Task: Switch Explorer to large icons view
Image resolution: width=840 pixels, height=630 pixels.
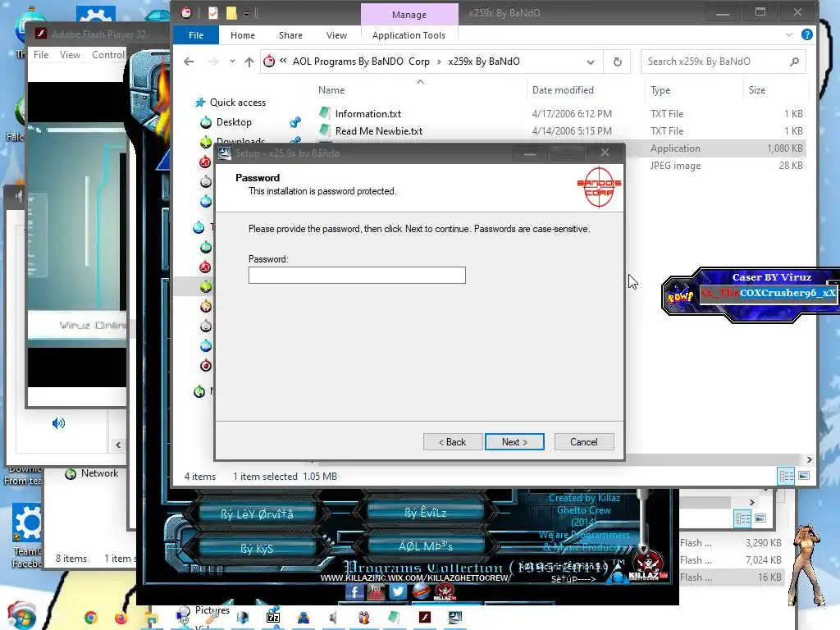Action: (804, 476)
